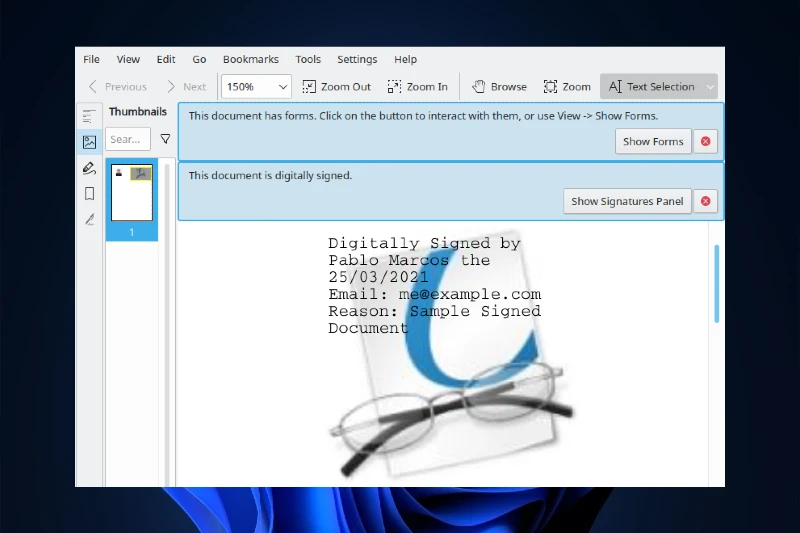Open the Bookmarks sidebar panel icon

[90, 194]
